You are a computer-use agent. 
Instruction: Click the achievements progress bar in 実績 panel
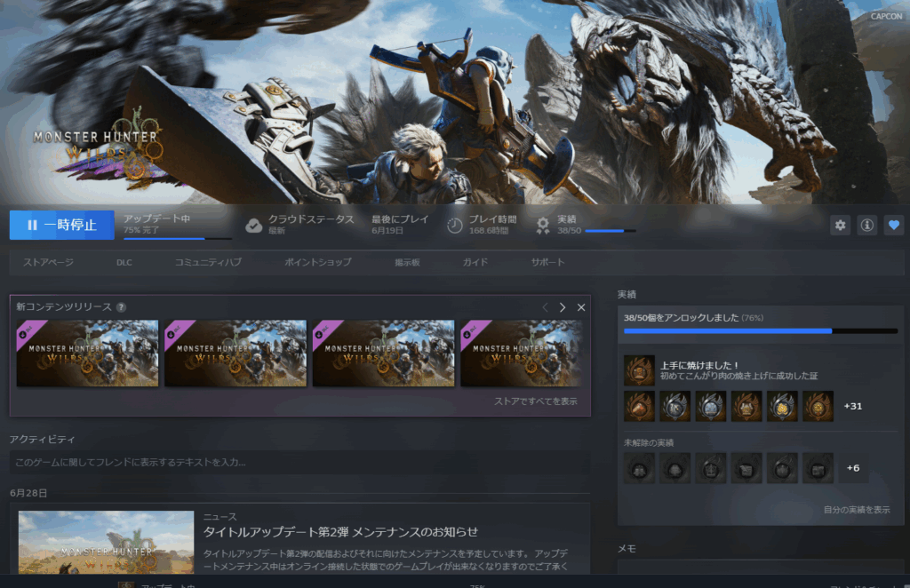pyautogui.click(x=761, y=331)
